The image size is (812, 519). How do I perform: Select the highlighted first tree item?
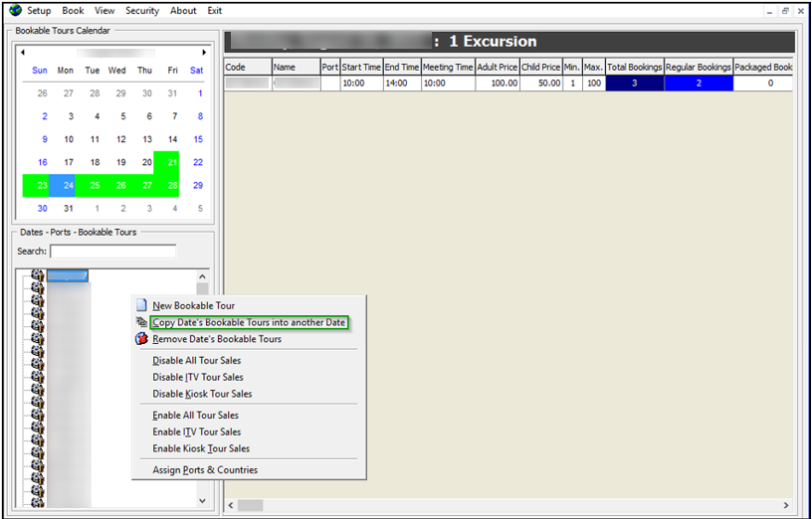pos(68,275)
